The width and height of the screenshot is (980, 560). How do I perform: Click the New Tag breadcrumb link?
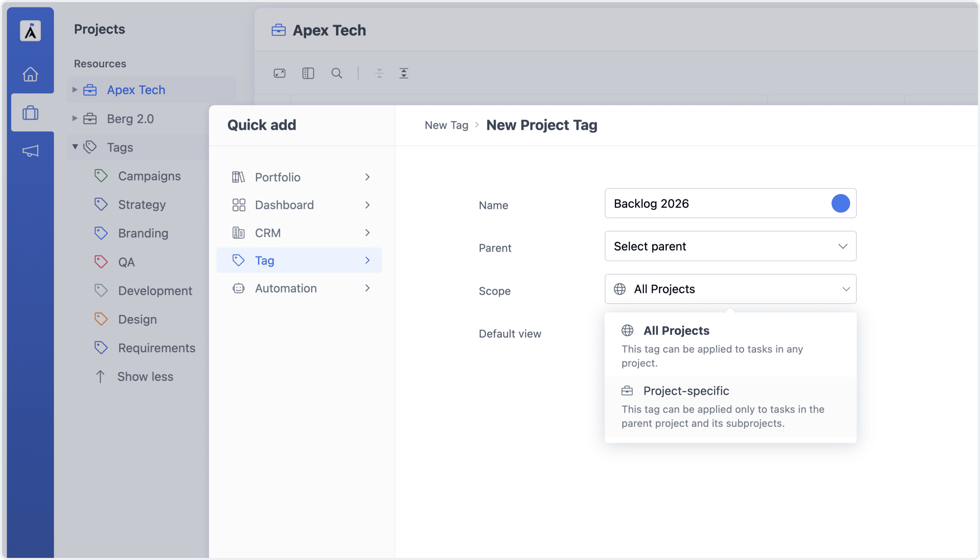[x=446, y=125]
